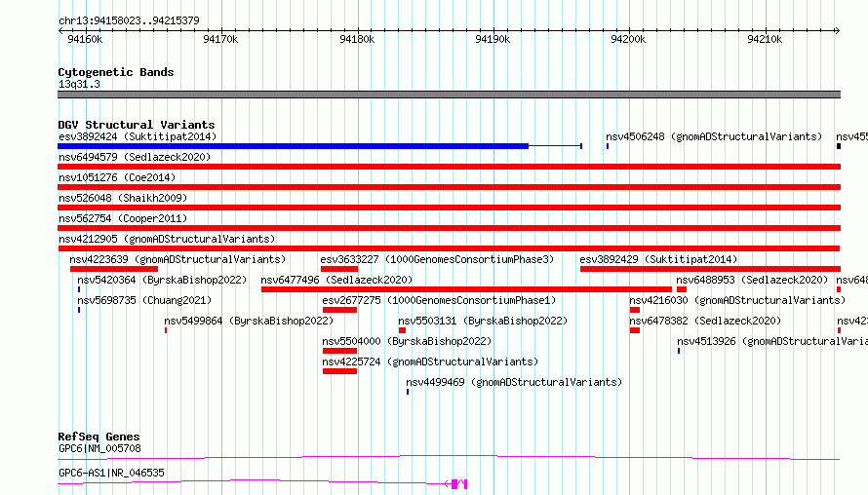The width and height of the screenshot is (868, 495).
Task: Select the small red nsv6488953 marker
Action: click(x=682, y=289)
